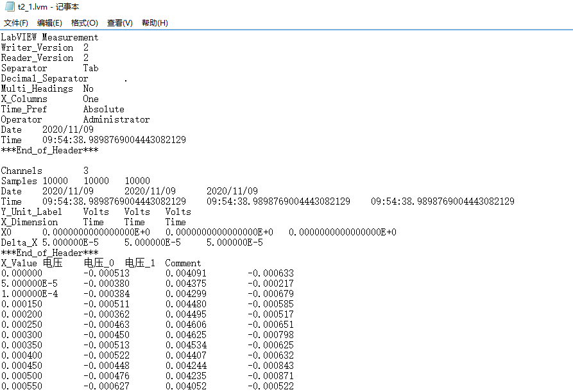The image size is (573, 392).
Task: Click the value -0.000871
Action: click(x=271, y=375)
